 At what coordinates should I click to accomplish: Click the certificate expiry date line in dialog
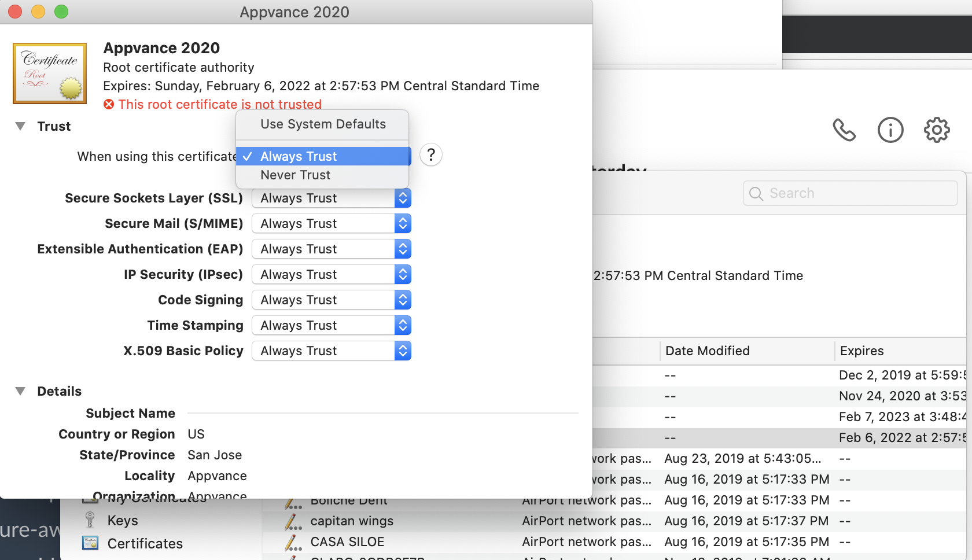tap(321, 86)
